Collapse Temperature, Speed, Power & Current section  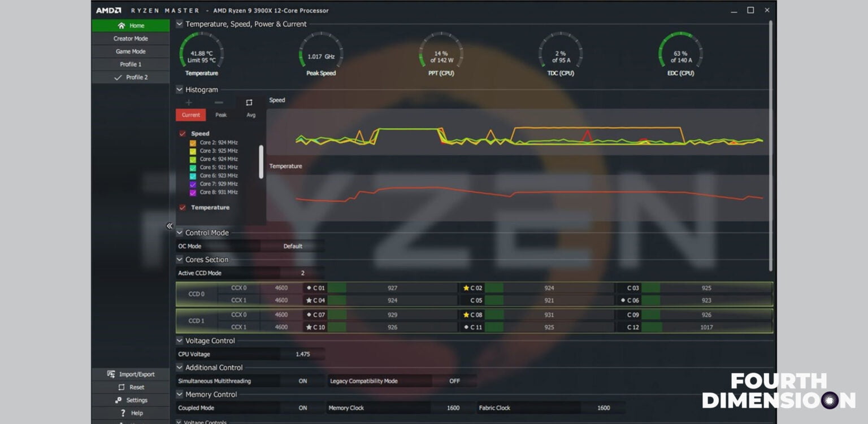pos(179,24)
